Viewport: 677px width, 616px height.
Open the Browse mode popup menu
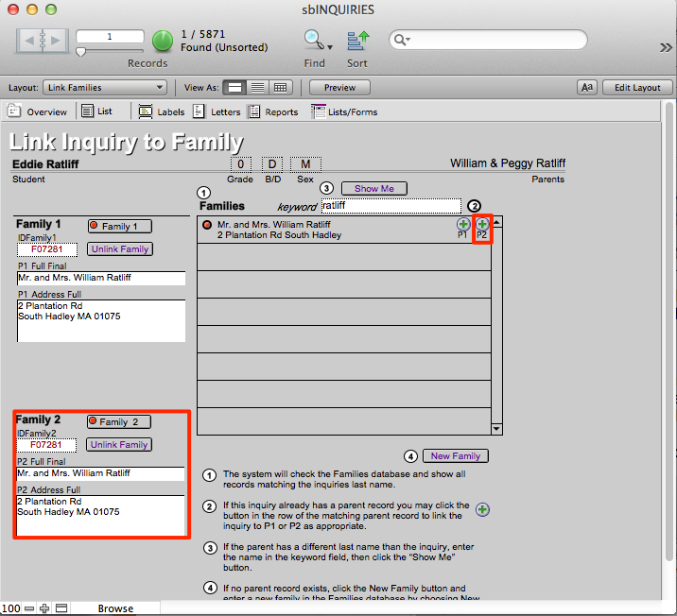(x=115, y=608)
